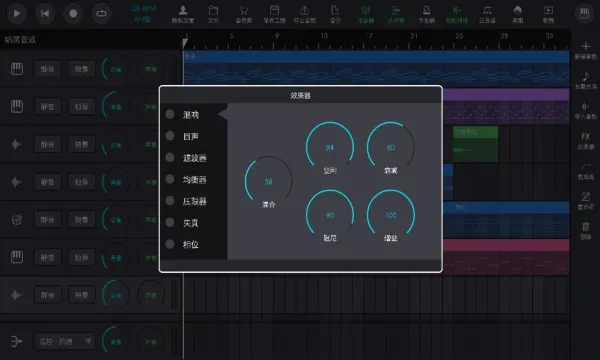Toggle the green mixer icon
Viewport: 600px width, 360px height.
(x=365, y=10)
